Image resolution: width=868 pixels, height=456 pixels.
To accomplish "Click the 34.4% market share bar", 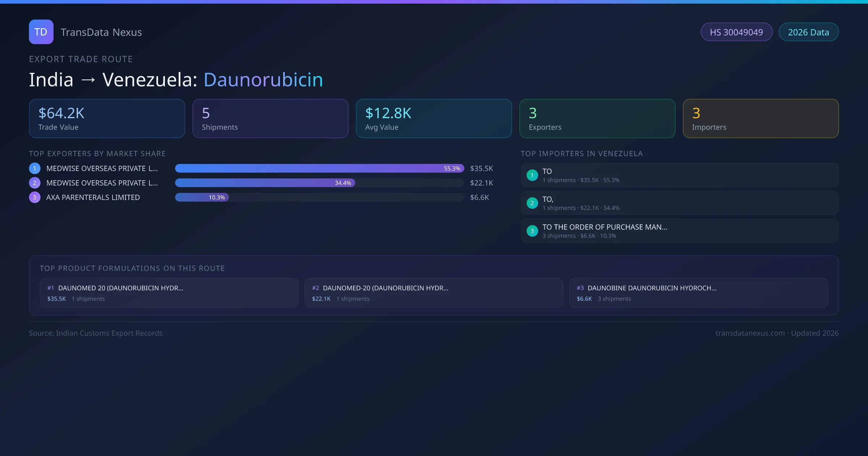I will pos(265,183).
